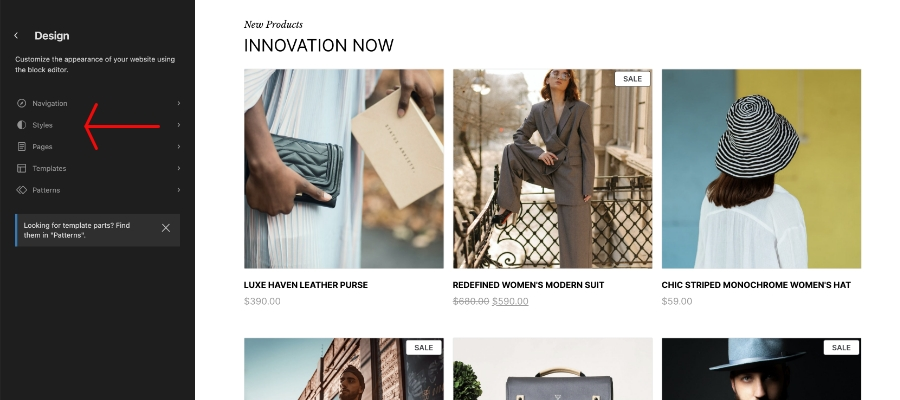Click the SALE badge on suit image

pos(632,79)
